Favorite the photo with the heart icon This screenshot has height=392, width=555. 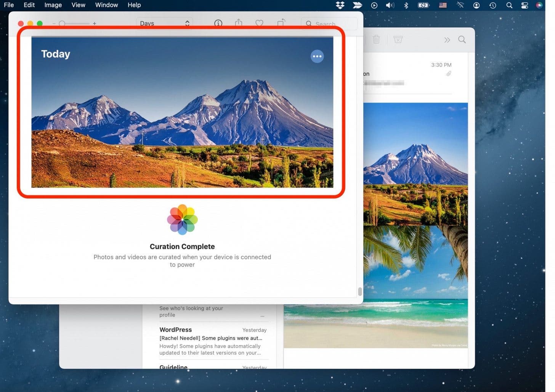(x=259, y=23)
